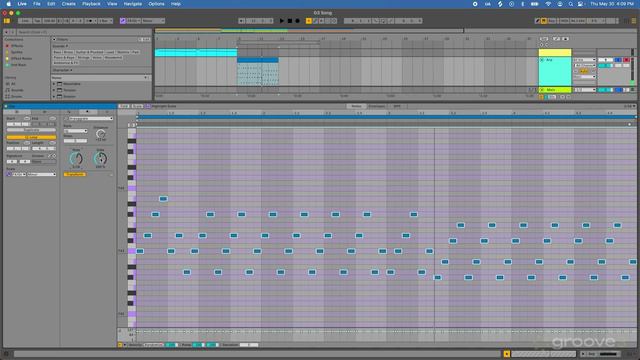Image resolution: width=640 pixels, height=360 pixels.
Task: Collapse the Arp track with its fold arrow
Action: coord(542,60)
